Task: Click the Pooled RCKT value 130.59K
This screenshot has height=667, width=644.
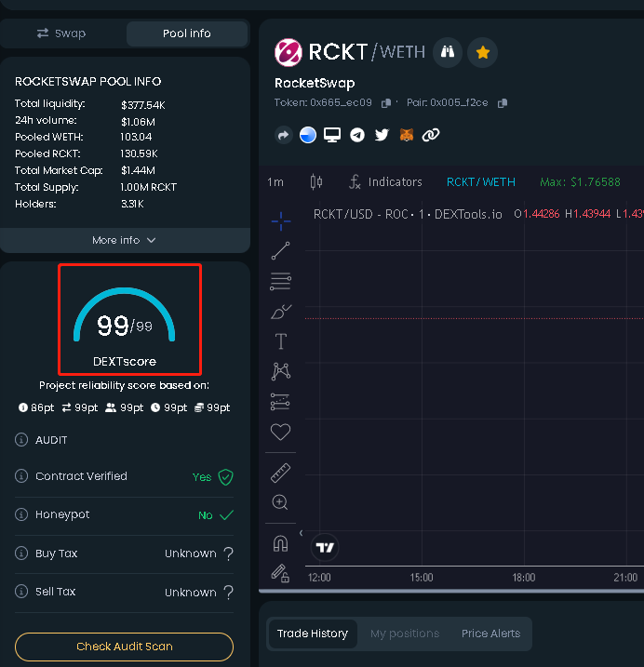Action: 140,153
